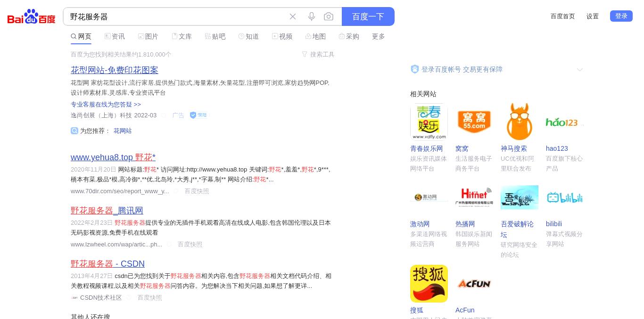Click Hitnet 热播网 logo thumbnail
This screenshot has height=319, width=644.
pos(474,197)
